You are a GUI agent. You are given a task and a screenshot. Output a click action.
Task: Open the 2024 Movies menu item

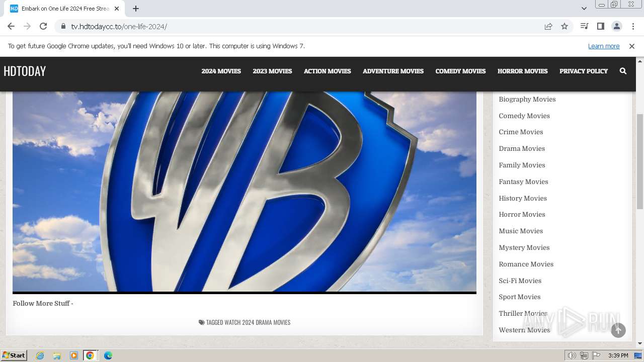coord(221,71)
